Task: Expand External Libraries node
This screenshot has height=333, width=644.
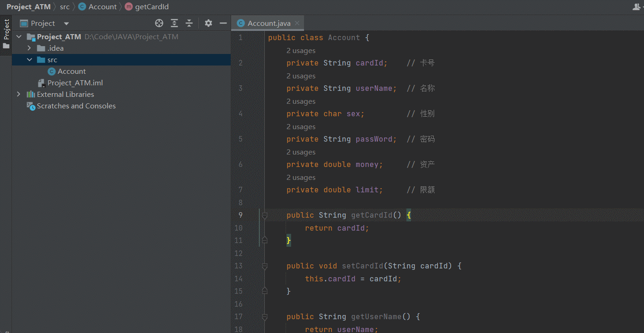Action: (19, 94)
